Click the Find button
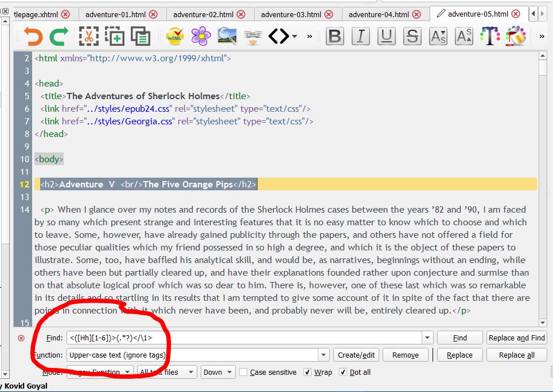Image resolution: width=553 pixels, height=392 pixels. pos(459,338)
